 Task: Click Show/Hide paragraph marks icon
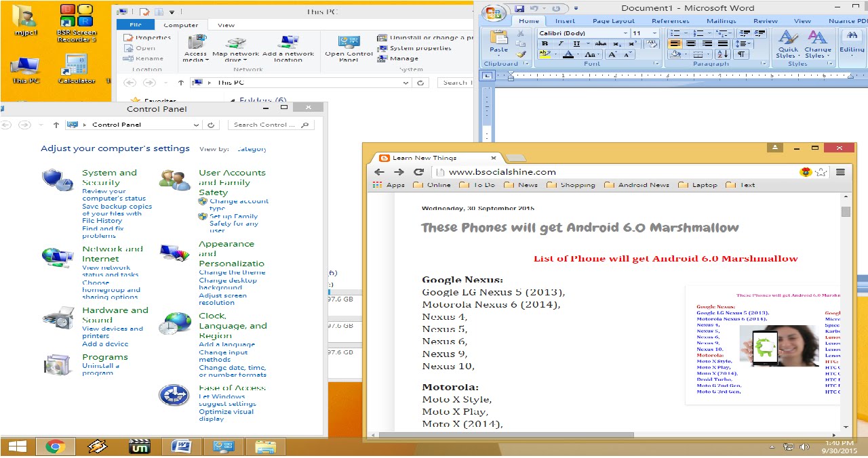(x=741, y=54)
